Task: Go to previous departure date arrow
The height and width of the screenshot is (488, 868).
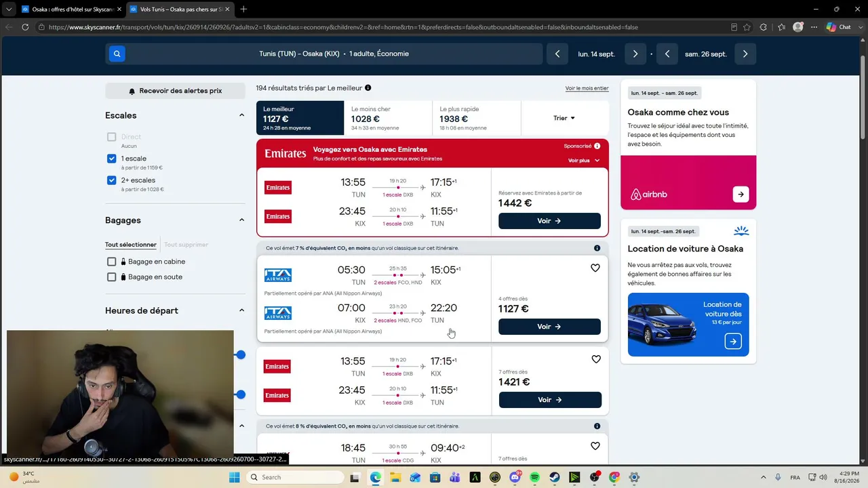Action: pyautogui.click(x=557, y=54)
